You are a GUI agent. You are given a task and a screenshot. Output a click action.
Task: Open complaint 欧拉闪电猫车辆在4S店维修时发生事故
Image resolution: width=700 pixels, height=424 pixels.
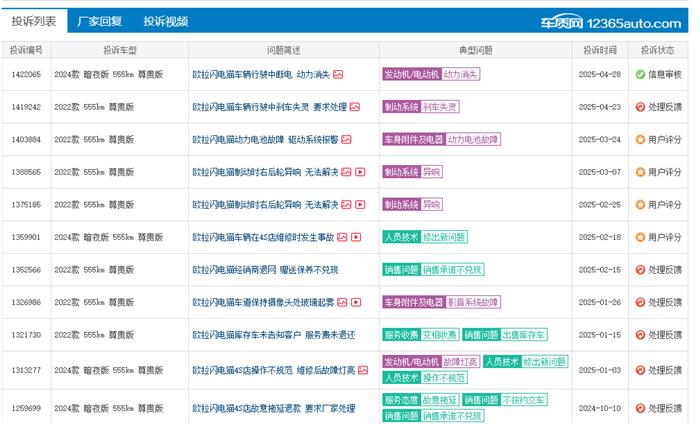click(x=263, y=237)
